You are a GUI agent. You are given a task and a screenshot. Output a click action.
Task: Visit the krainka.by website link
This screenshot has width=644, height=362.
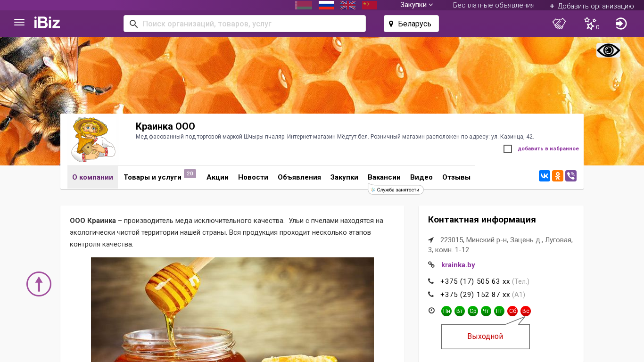(x=458, y=265)
